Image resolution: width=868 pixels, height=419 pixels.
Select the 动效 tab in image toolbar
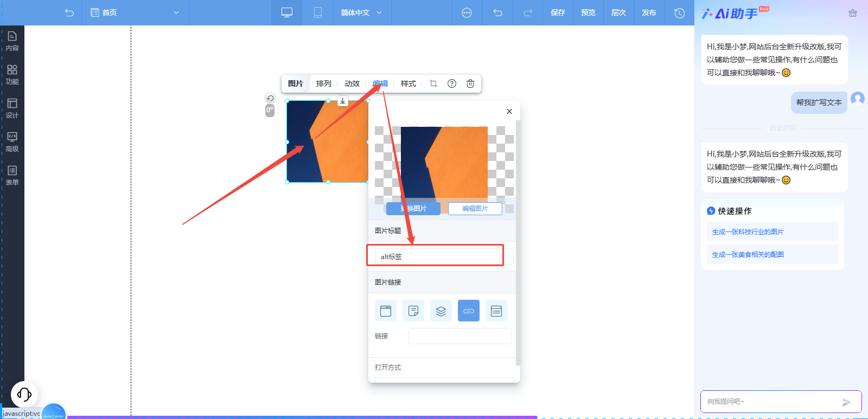352,83
